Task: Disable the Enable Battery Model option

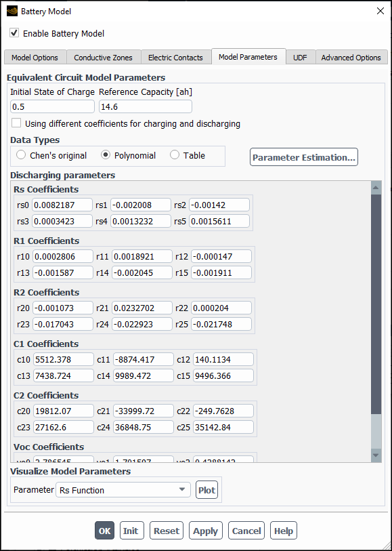Action: (14, 33)
